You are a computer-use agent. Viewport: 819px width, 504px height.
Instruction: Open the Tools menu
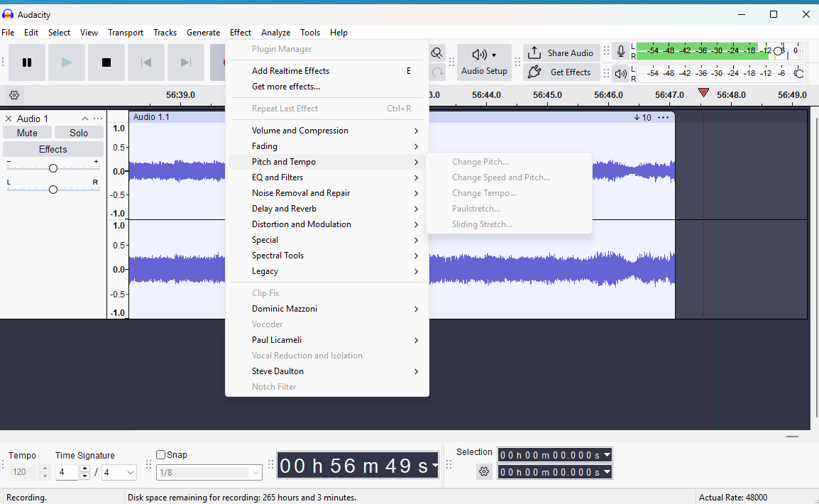pos(309,33)
